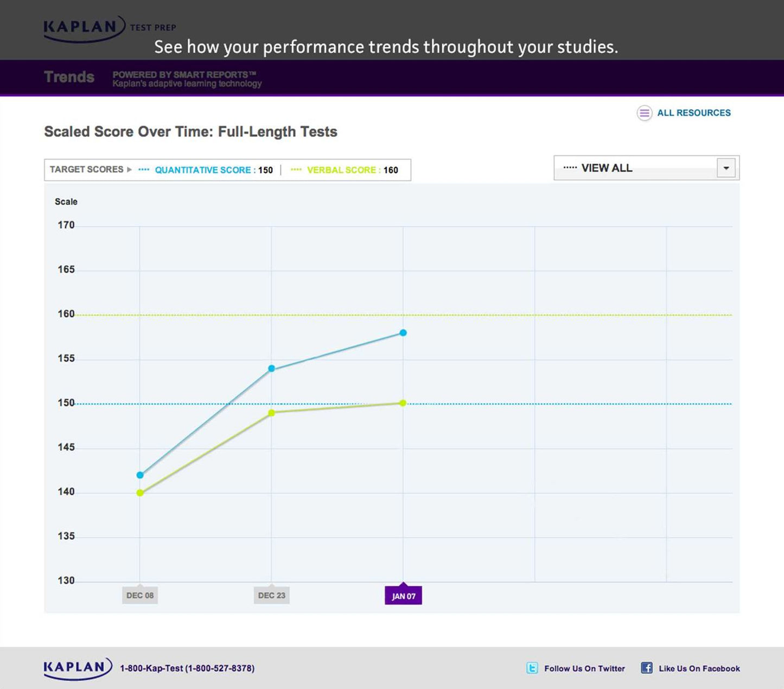Click the Trends tab heading
The height and width of the screenshot is (689, 784).
point(69,77)
